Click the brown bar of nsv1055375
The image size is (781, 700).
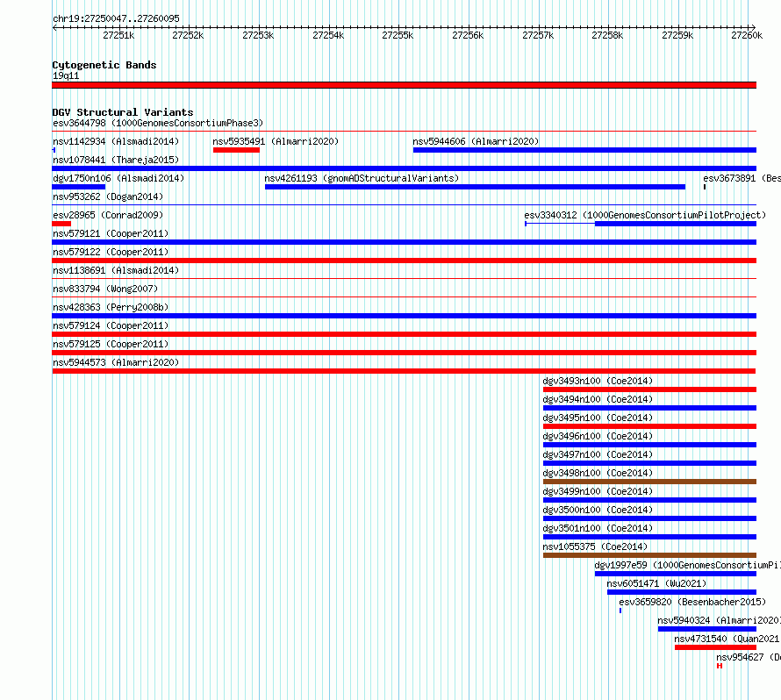649,555
